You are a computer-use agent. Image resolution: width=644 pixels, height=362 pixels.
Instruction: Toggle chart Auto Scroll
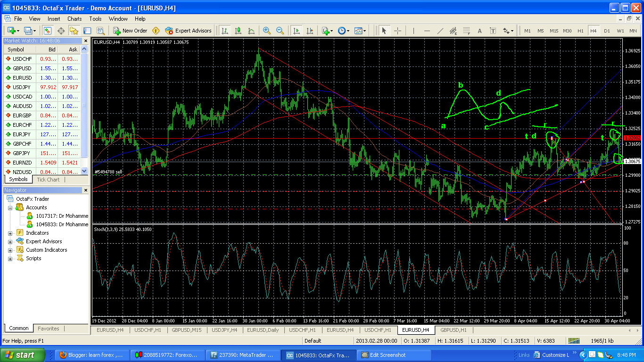(297, 31)
